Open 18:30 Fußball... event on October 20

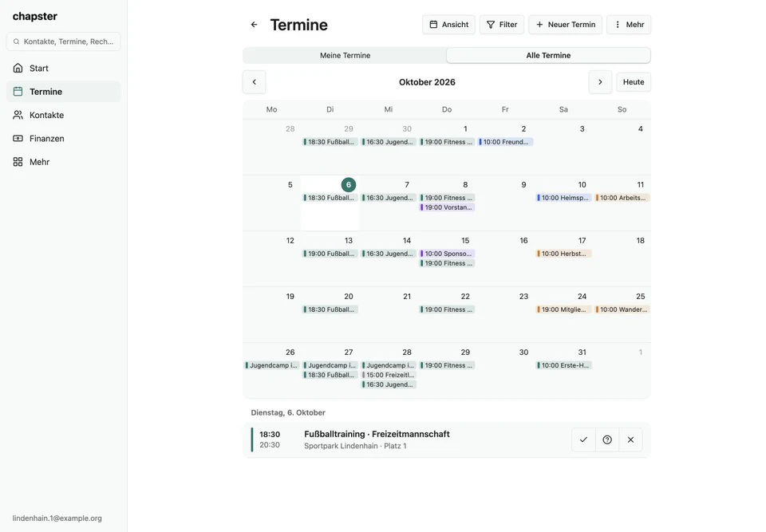coord(330,309)
